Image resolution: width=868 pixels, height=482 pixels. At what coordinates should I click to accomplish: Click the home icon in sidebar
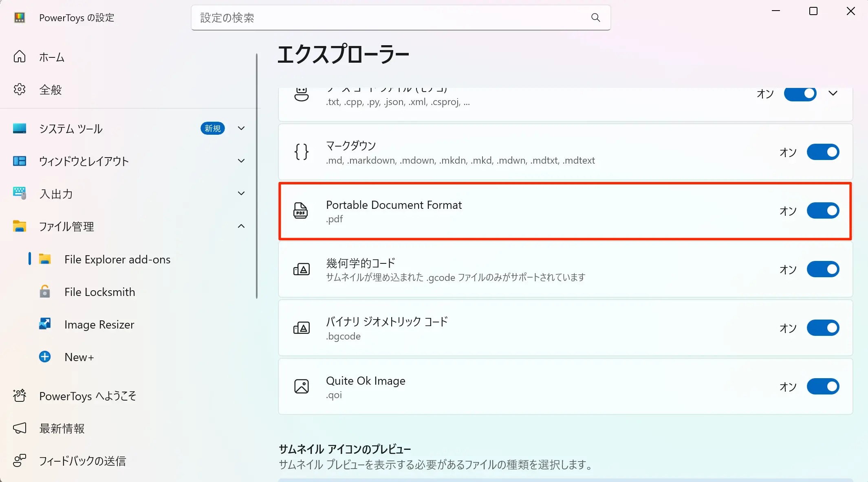20,57
